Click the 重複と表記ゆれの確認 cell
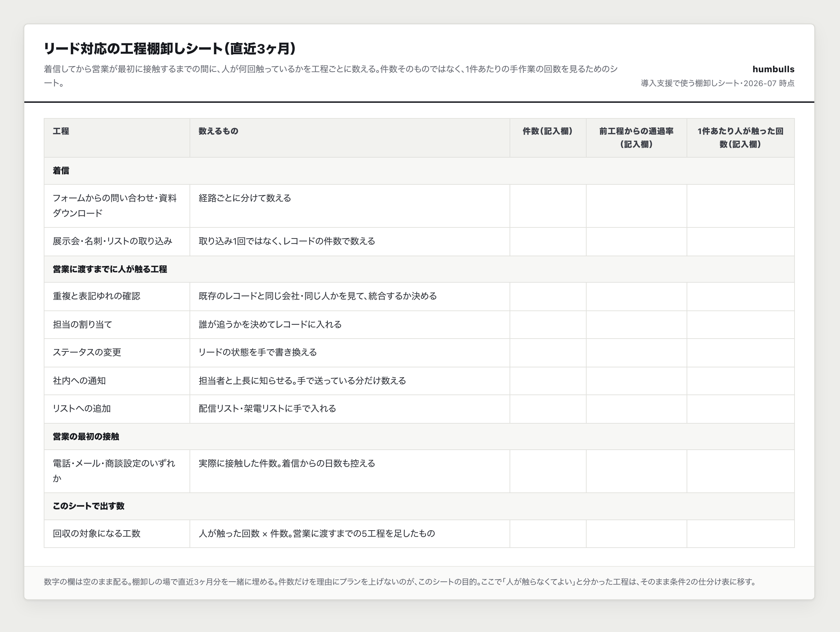Image resolution: width=840 pixels, height=632 pixels. pyautogui.click(x=117, y=296)
